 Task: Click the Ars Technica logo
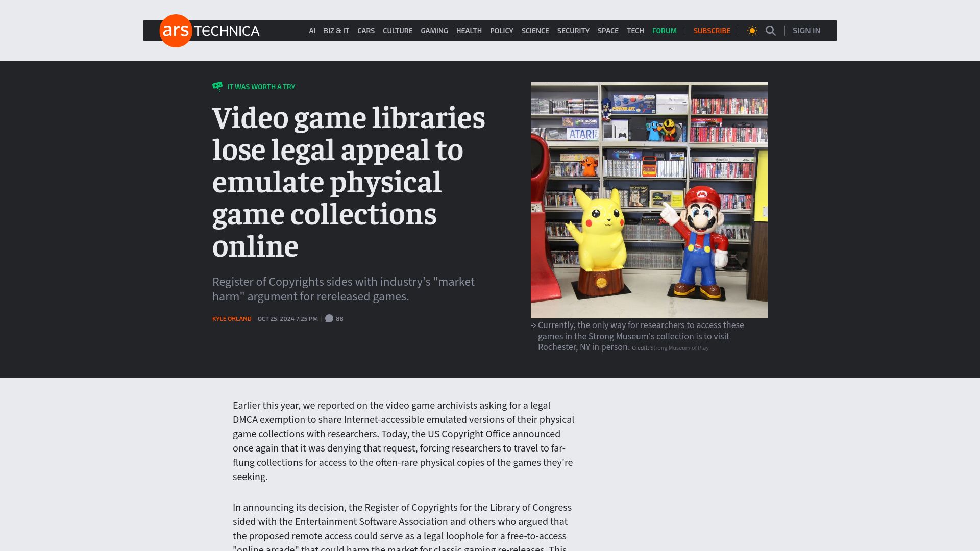[209, 31]
